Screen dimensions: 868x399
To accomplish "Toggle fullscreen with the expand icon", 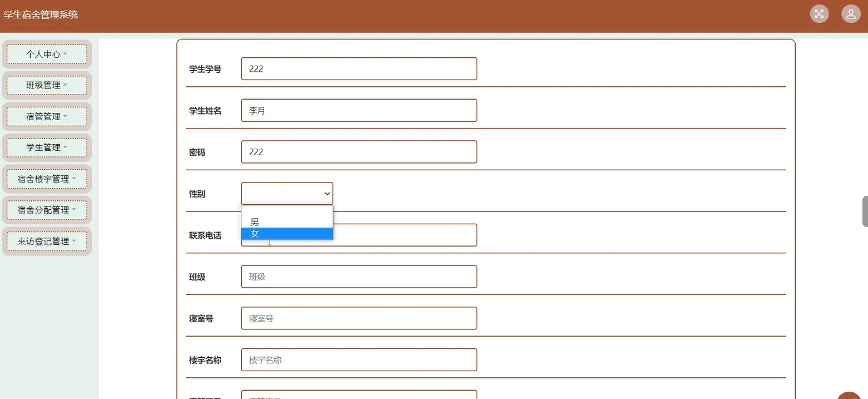I will pyautogui.click(x=819, y=14).
